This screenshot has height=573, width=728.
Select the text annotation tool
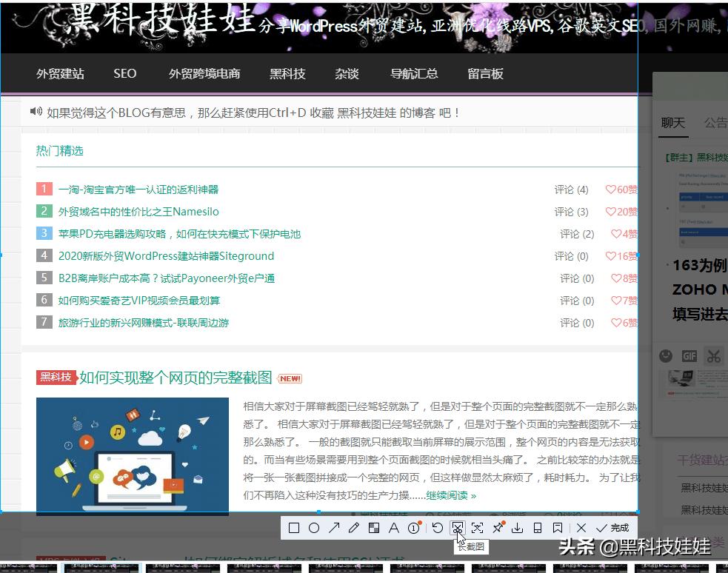pos(394,528)
